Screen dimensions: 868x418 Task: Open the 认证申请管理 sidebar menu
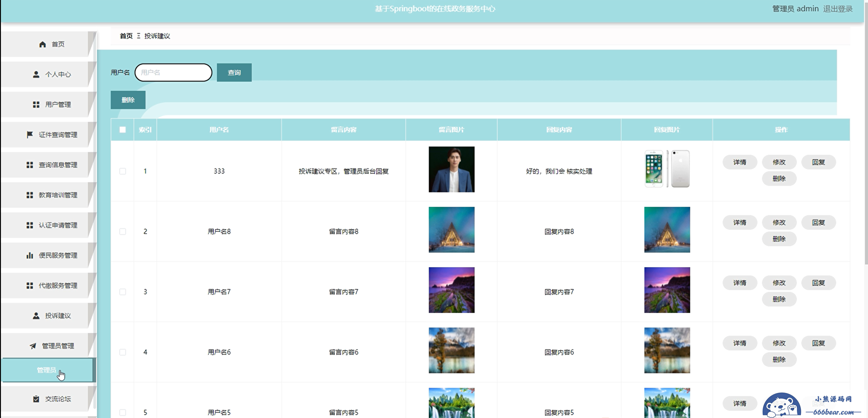point(58,225)
